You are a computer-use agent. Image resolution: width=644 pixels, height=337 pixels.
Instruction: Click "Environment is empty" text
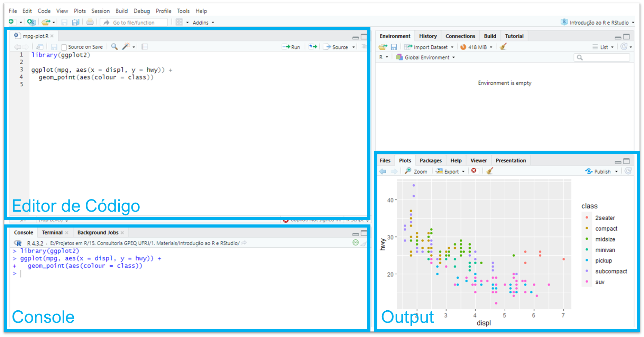pyautogui.click(x=505, y=83)
